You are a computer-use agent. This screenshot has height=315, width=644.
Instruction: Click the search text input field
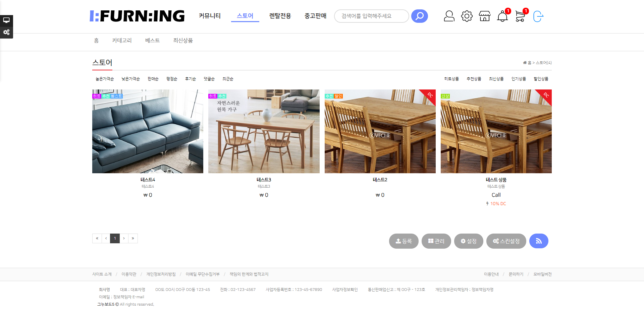(x=372, y=16)
